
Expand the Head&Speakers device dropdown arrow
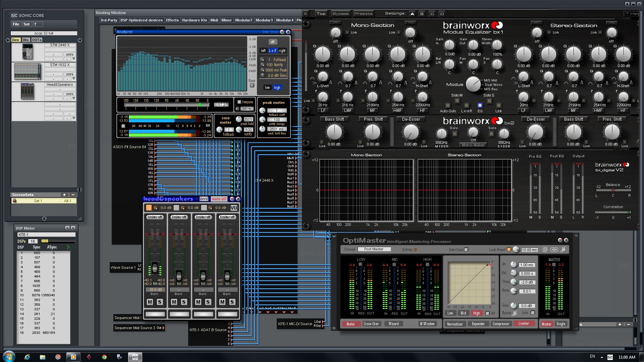click(74, 99)
